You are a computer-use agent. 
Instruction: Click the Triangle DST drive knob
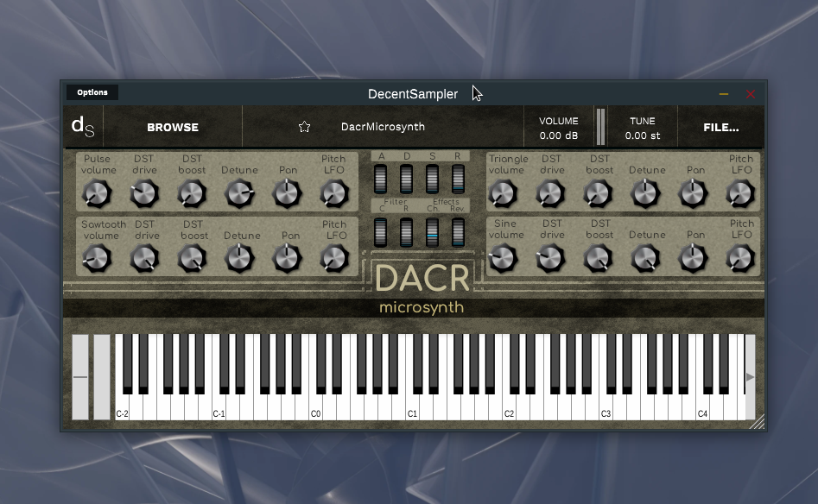[x=550, y=193]
